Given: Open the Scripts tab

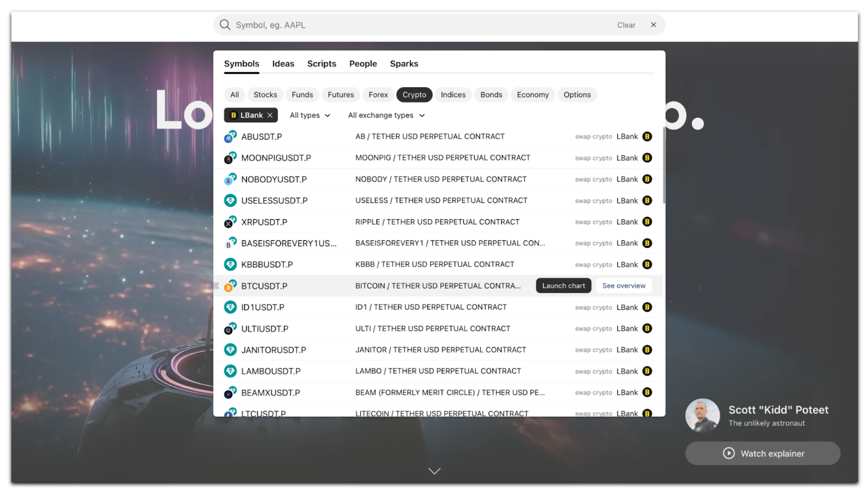Looking at the screenshot, I should [x=322, y=63].
